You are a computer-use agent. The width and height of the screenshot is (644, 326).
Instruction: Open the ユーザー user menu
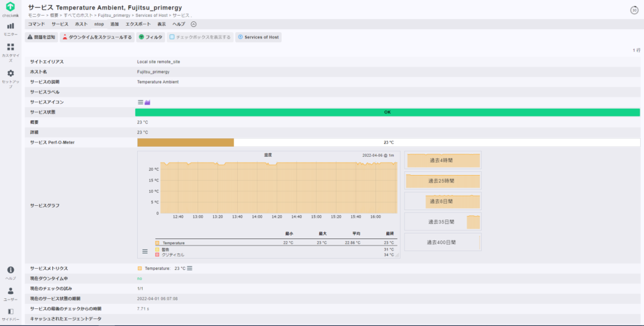point(11,293)
